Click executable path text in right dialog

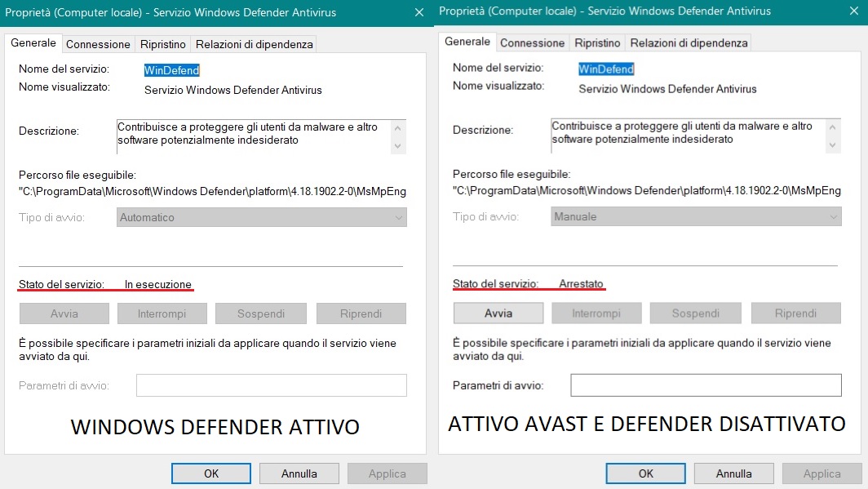pyautogui.click(x=647, y=190)
